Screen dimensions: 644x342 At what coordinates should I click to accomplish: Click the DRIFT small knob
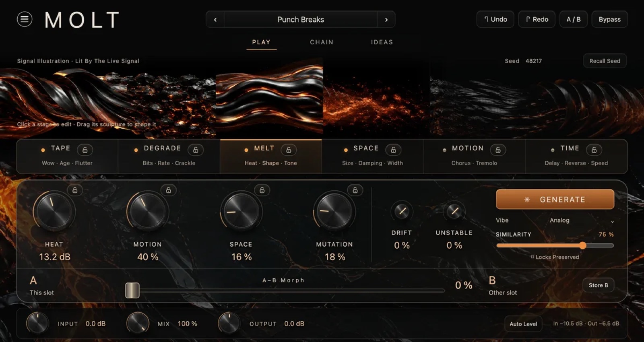(x=402, y=211)
